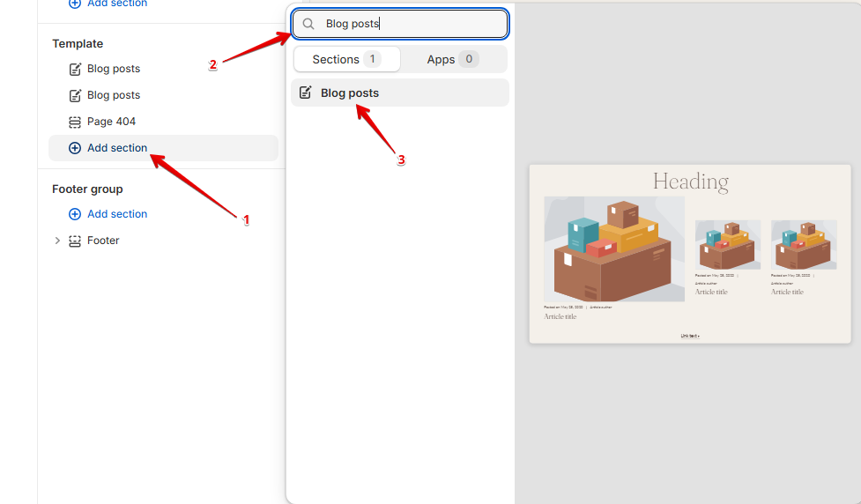Screen dimensions: 861x504
Task: Click the Template group heading
Action: (x=78, y=44)
